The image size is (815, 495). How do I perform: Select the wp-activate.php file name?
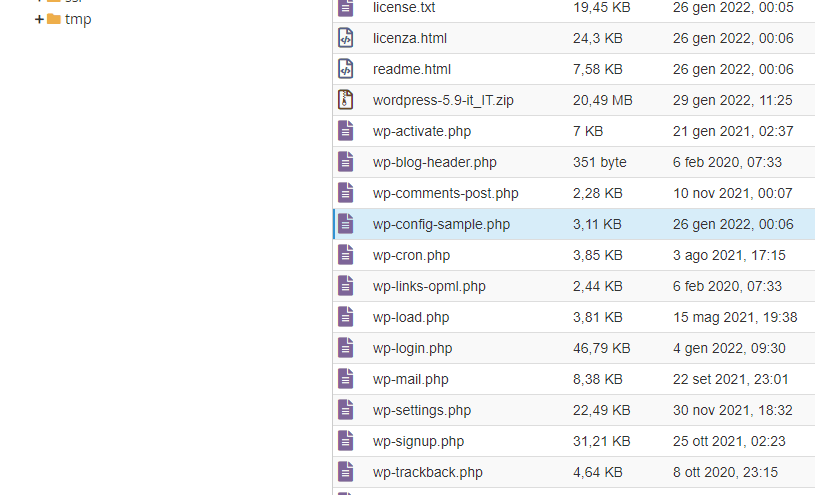(x=422, y=132)
